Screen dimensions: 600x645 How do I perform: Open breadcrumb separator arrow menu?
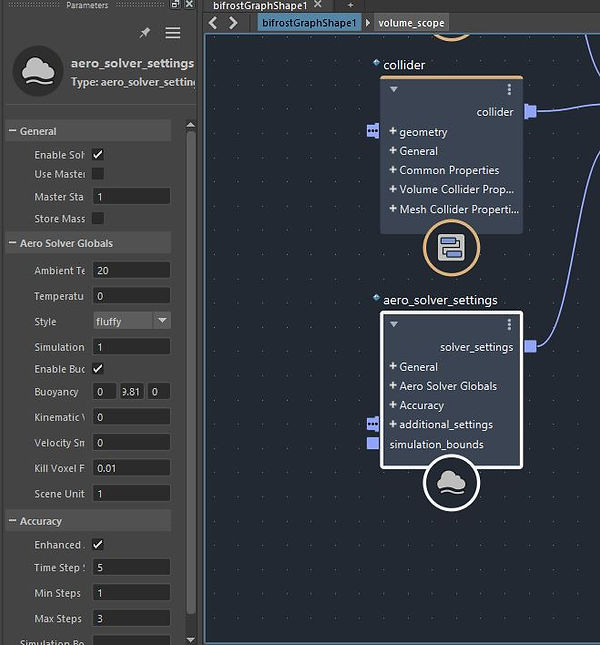(368, 23)
